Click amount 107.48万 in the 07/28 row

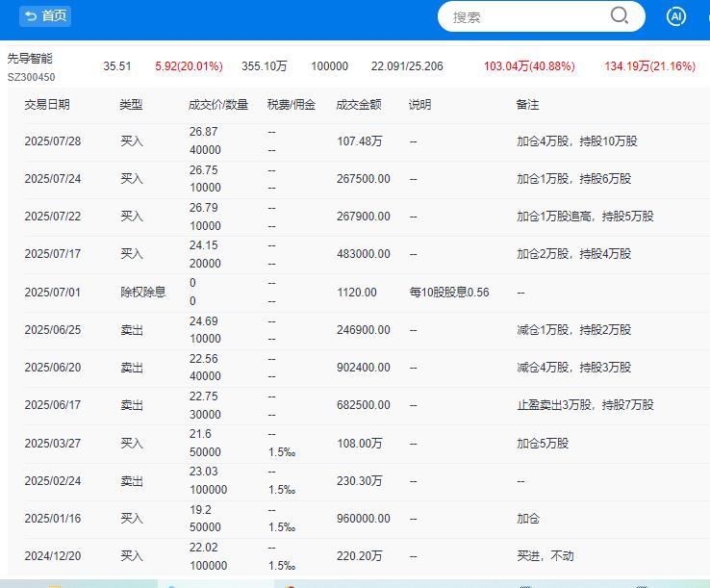(360, 141)
